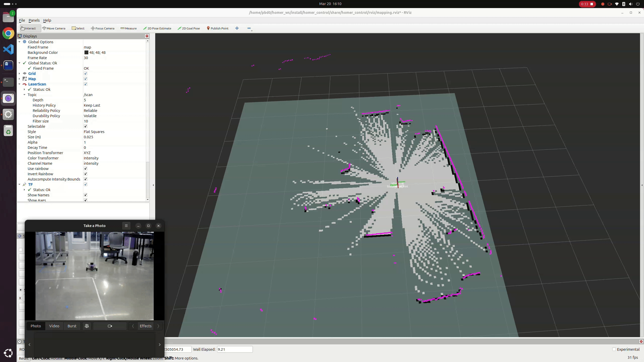Click the Wall Elapsed value field
Screen dimensions: 644x362
click(x=235, y=349)
